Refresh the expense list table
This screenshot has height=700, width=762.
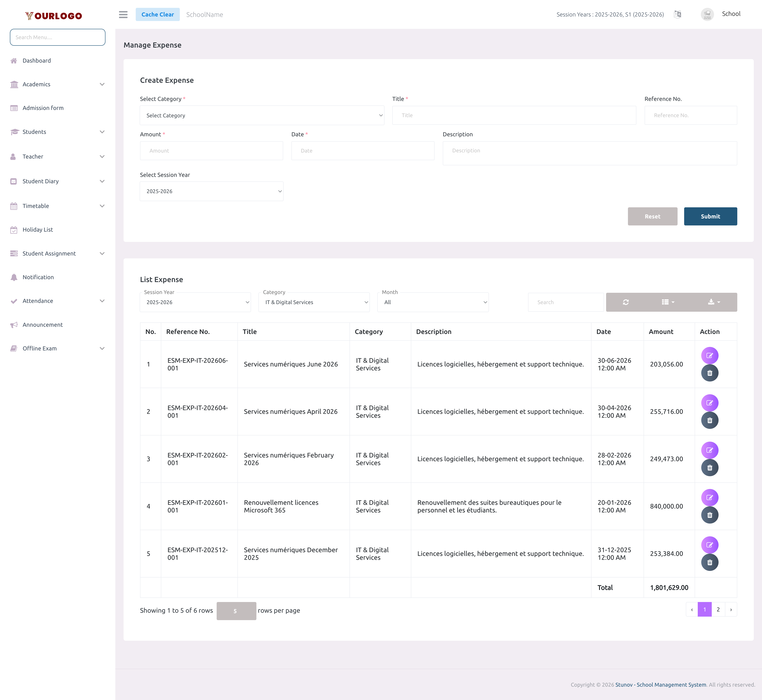click(x=626, y=302)
